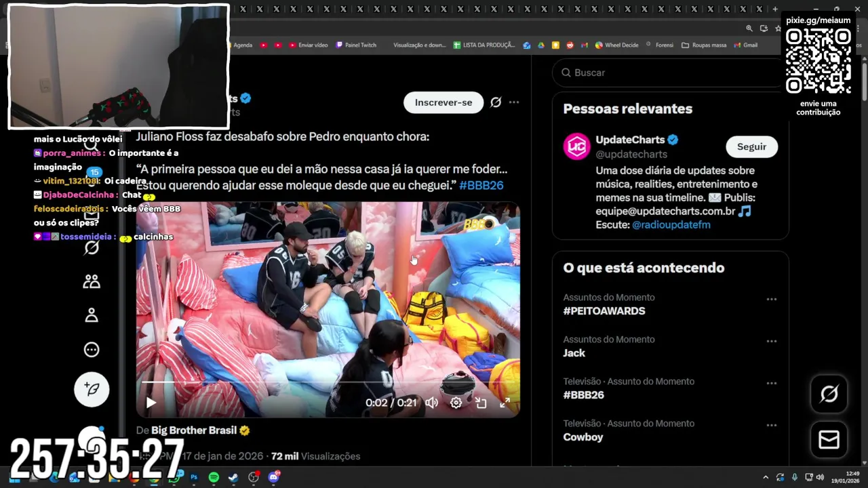Open the Google Keep yellow bookmark icon
Screen dimensions: 868x488
[555, 45]
